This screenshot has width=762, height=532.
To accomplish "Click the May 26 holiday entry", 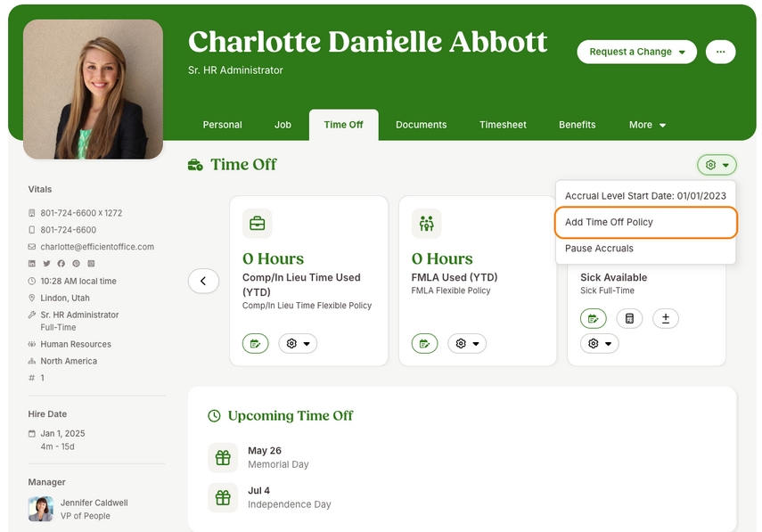I will click(265, 450).
